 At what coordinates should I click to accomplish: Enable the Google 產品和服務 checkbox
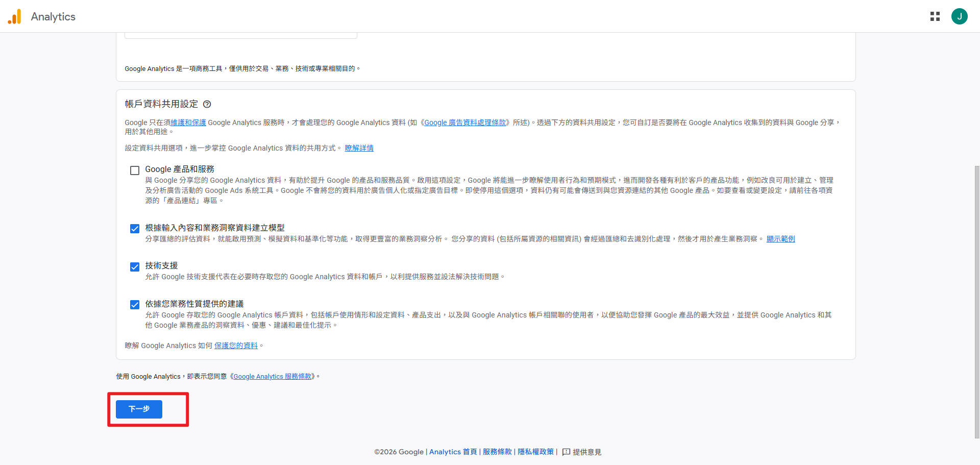[x=134, y=170]
